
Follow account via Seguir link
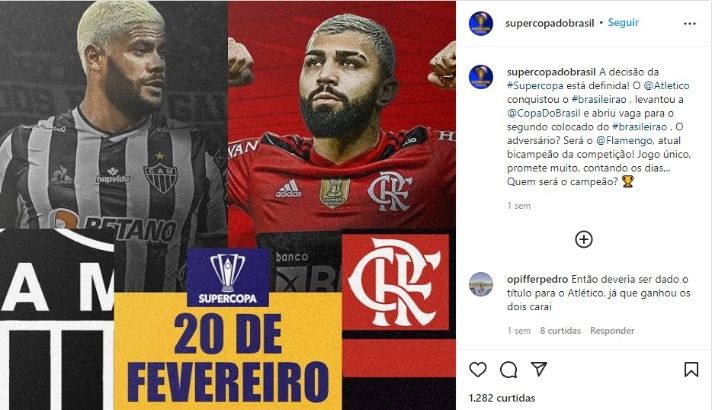tap(623, 22)
